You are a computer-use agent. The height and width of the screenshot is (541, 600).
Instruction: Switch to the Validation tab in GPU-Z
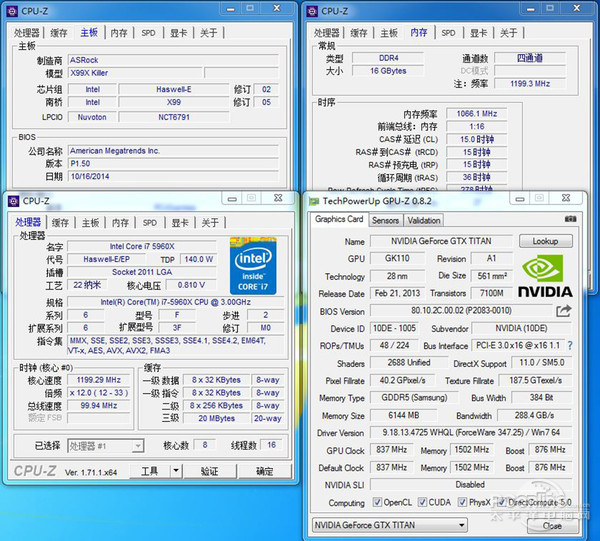coord(424,220)
